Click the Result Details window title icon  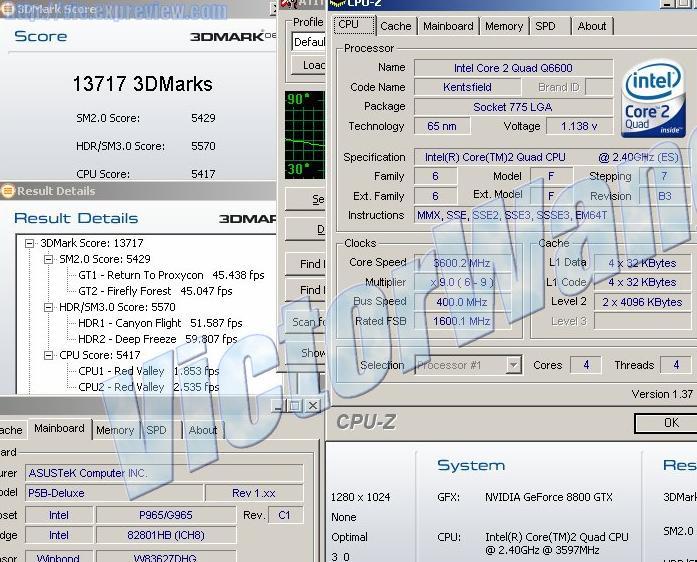coord(8,191)
